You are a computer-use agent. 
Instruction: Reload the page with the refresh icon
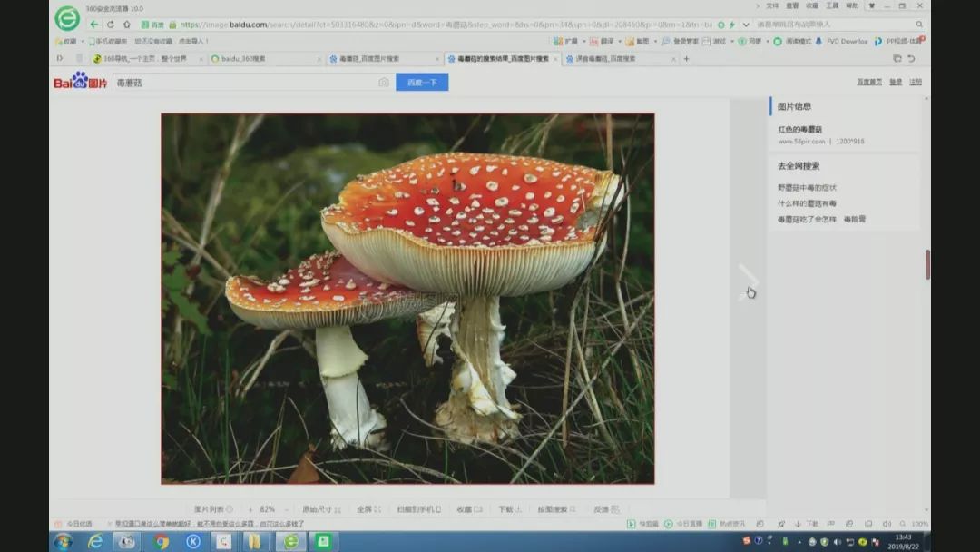[111, 25]
